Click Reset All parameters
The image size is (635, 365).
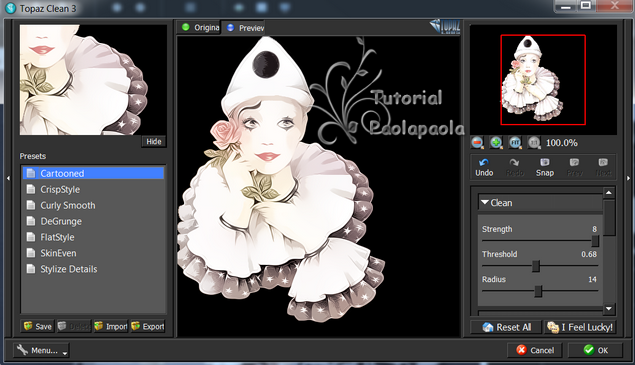tap(506, 327)
